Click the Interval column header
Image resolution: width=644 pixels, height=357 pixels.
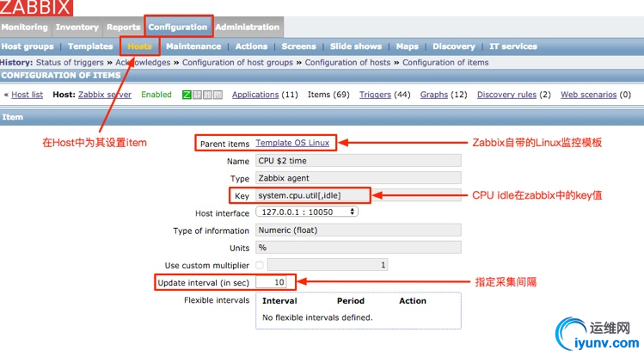tap(279, 301)
